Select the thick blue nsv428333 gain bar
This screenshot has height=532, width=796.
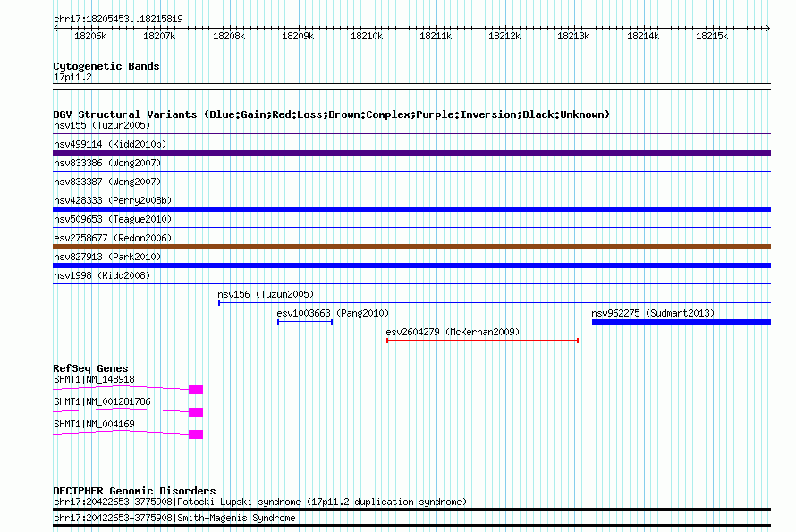pyautogui.click(x=411, y=209)
